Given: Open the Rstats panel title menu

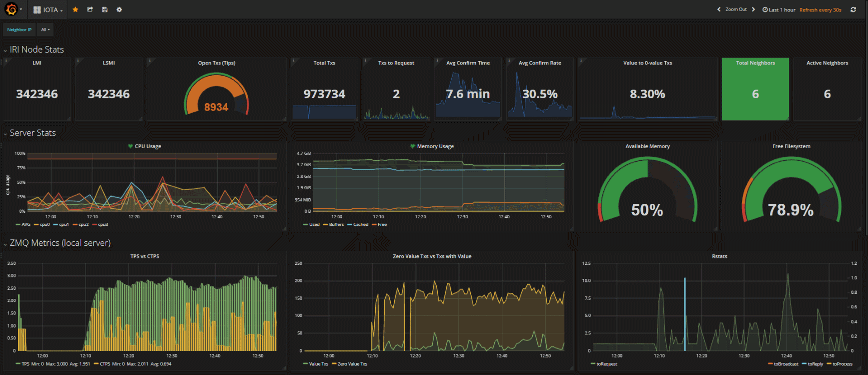Looking at the screenshot, I should tap(719, 256).
